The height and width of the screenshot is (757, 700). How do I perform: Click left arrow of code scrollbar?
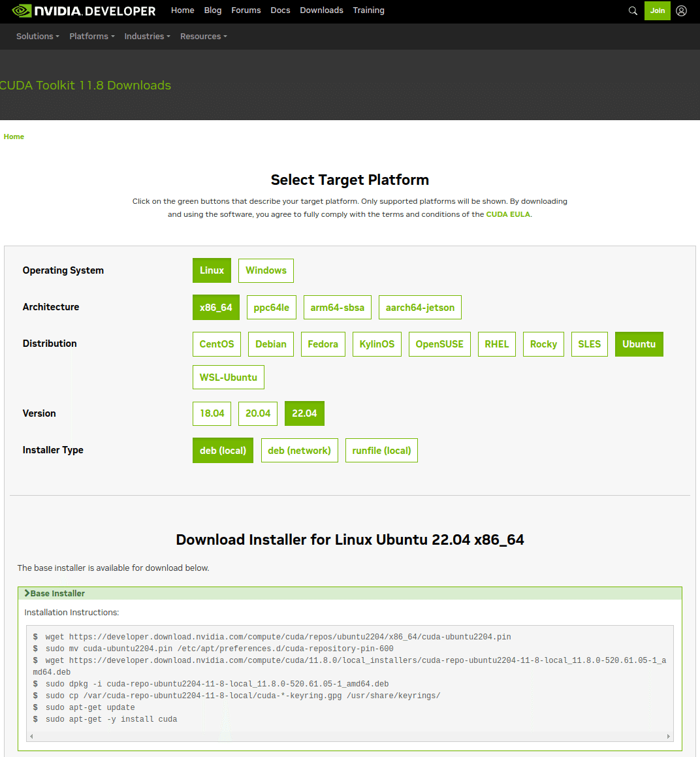point(31,736)
